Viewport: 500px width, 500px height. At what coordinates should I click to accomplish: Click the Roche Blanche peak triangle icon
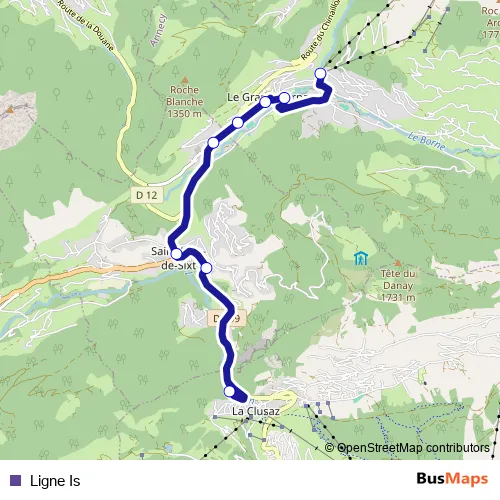[x=185, y=80]
